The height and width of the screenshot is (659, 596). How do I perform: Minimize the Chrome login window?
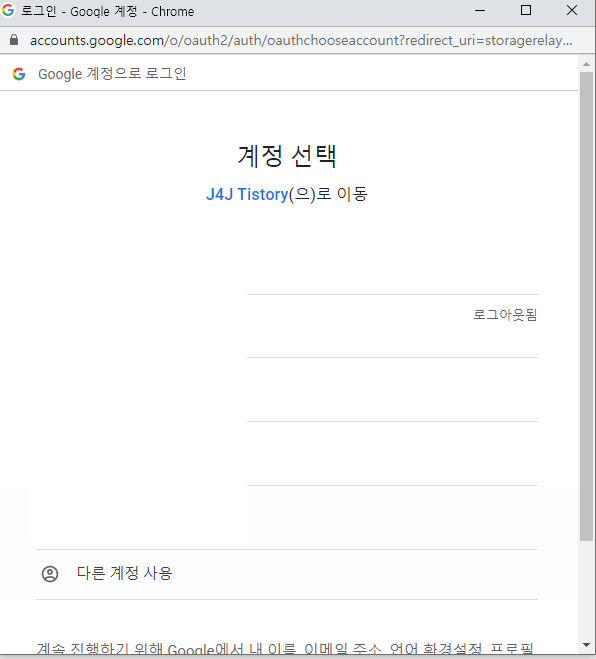coord(480,11)
